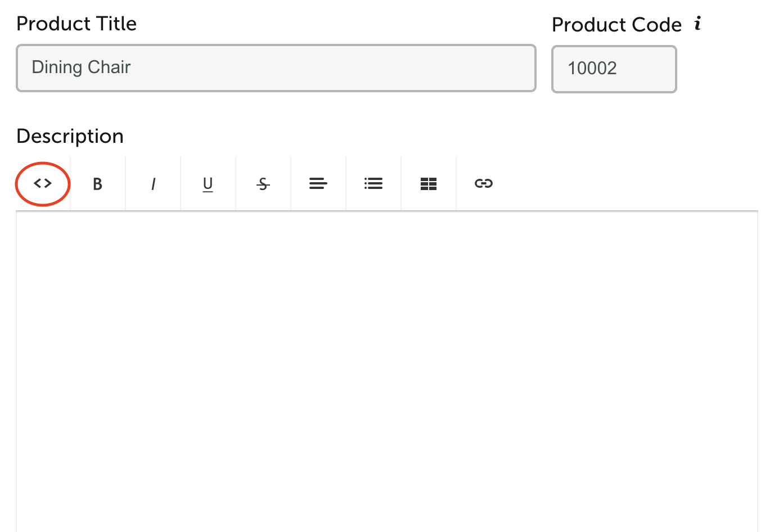Focus the Product Title field
Viewport: 774px width, 532px height.
(276, 68)
